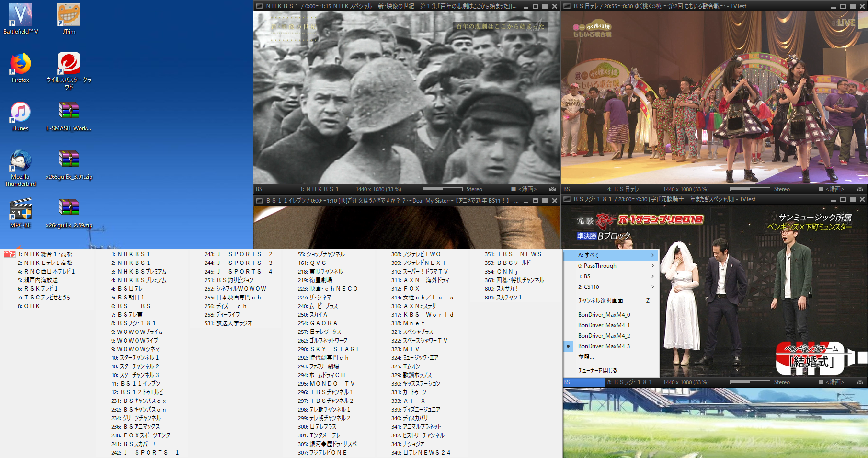The height and width of the screenshot is (458, 868).
Task: Click capture camera icon in BSフジ・181 status bar
Action: 860,382
